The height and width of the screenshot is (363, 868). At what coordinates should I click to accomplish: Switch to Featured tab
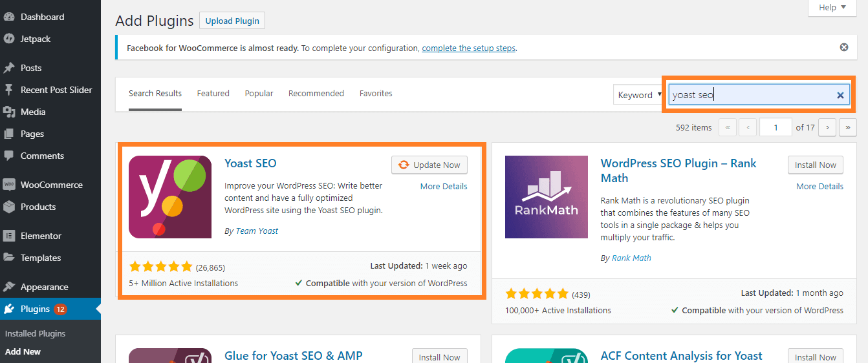point(213,93)
